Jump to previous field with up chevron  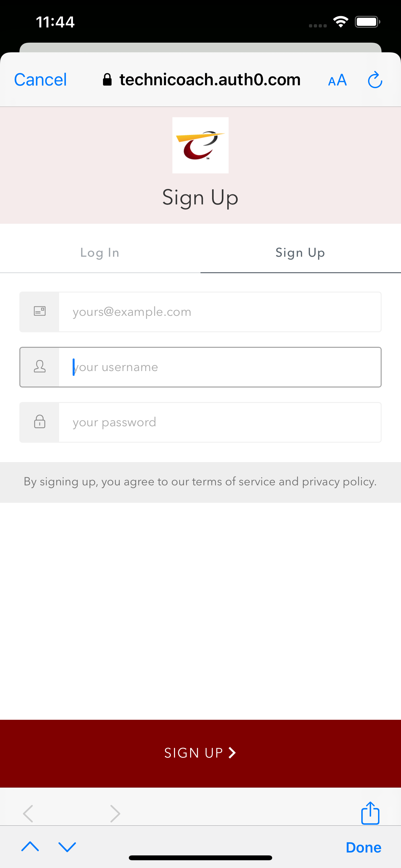point(30,846)
